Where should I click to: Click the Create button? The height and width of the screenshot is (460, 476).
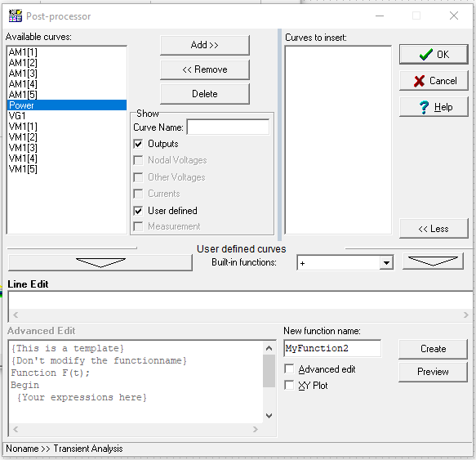coord(433,349)
